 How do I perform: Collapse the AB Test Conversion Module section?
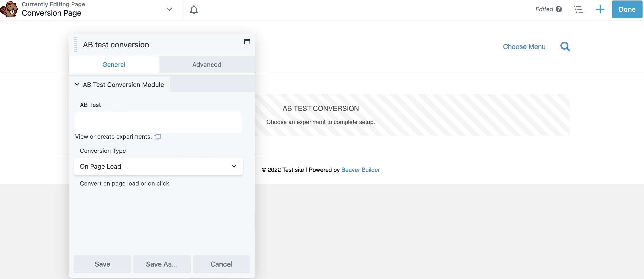coord(77,85)
